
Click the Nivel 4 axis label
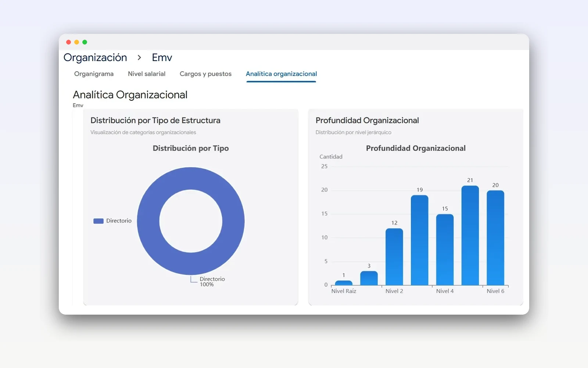click(x=445, y=291)
